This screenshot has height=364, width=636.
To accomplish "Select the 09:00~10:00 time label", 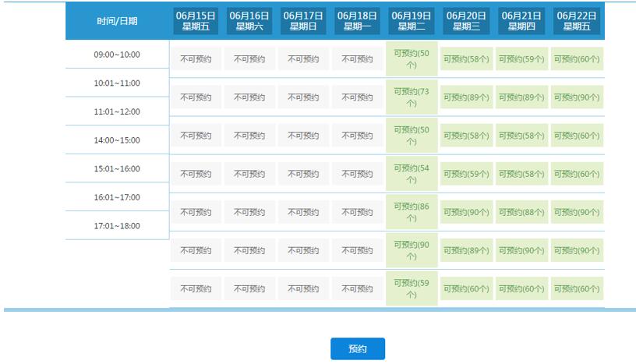I will pyautogui.click(x=117, y=55).
